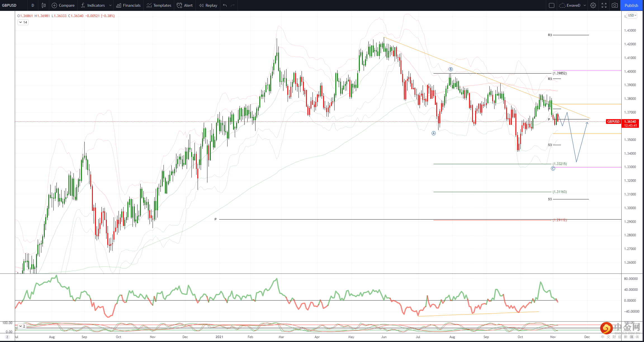Click the blue Publish button
Screen dimensions: 644x342
pos(631,5)
